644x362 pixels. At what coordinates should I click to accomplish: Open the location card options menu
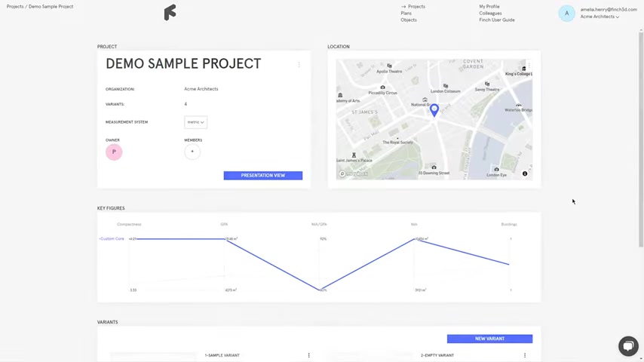[x=529, y=65]
